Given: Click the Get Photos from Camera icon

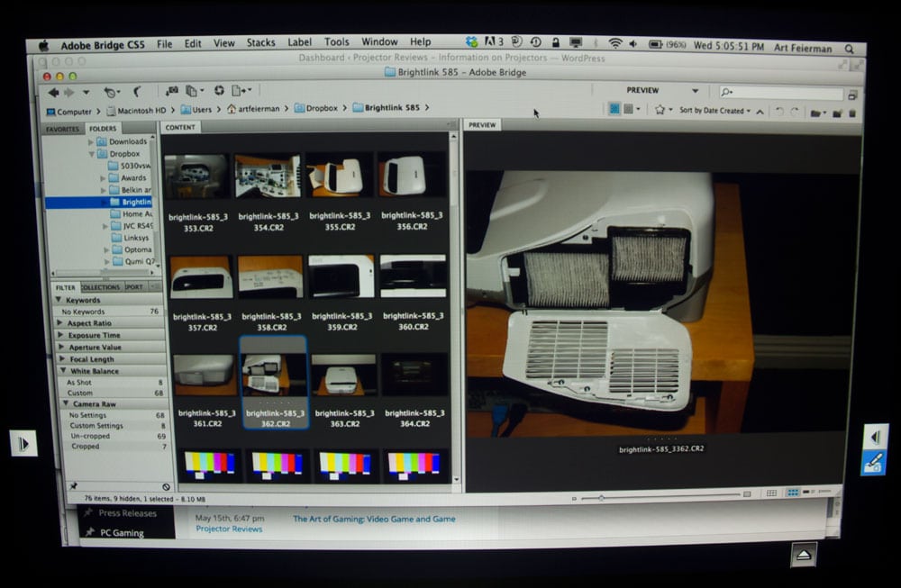Looking at the screenshot, I should click(171, 92).
